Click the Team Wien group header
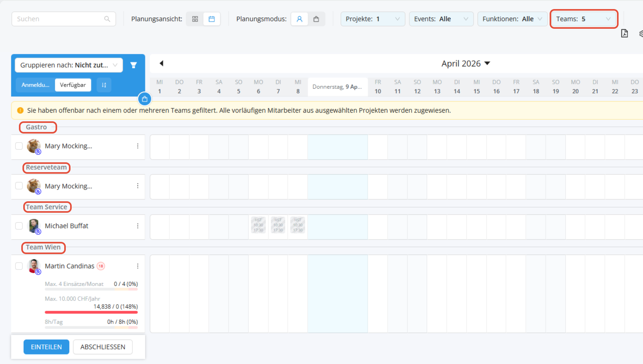This screenshot has height=364, width=643. 43,247
